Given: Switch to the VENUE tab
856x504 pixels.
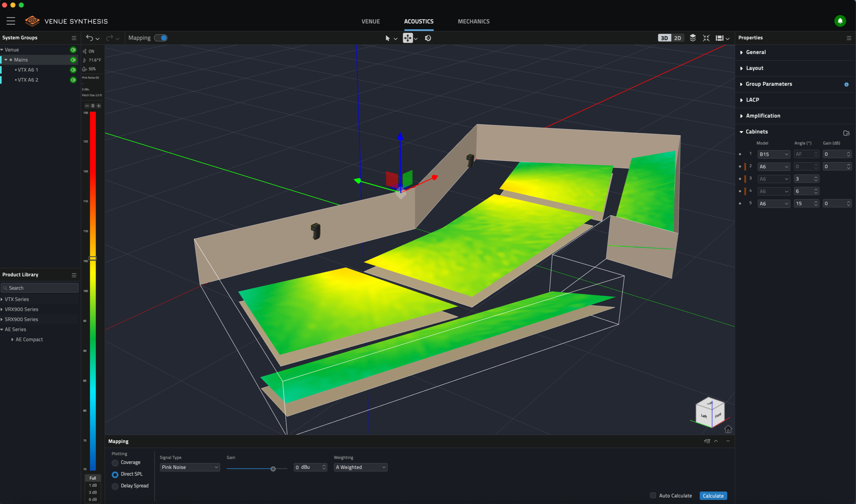Looking at the screenshot, I should tap(370, 21).
